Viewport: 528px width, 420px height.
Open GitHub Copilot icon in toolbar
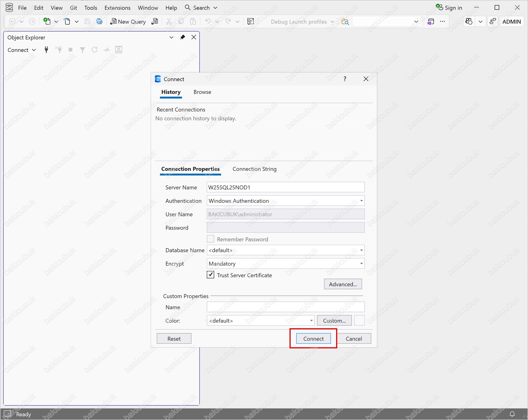469,22
